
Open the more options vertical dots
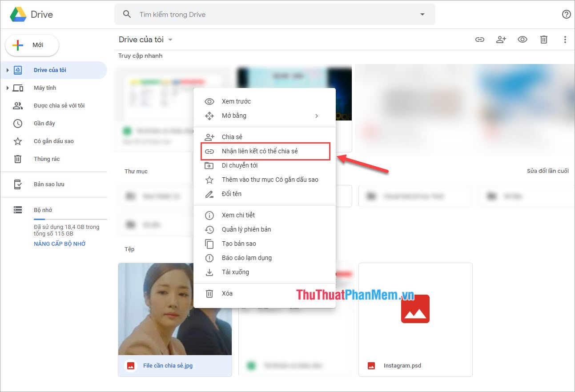(x=565, y=40)
